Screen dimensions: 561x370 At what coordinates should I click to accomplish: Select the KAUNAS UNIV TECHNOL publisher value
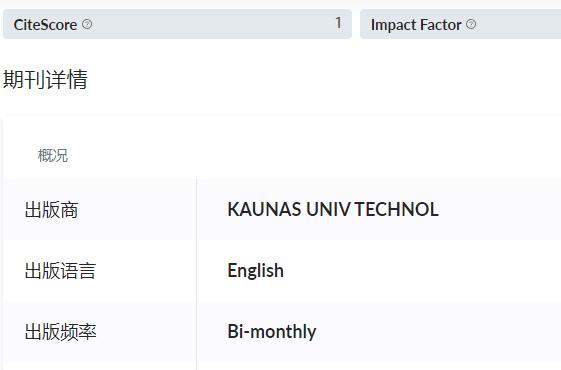tap(333, 209)
